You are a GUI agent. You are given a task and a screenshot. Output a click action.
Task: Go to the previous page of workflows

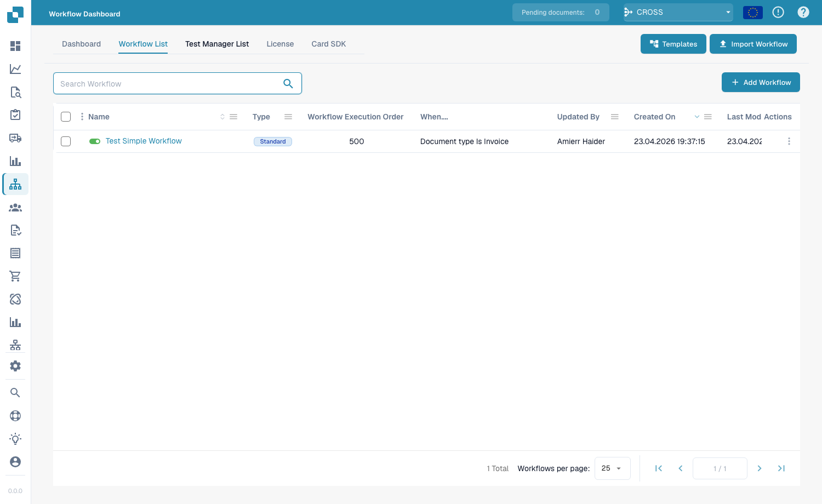[x=681, y=468]
